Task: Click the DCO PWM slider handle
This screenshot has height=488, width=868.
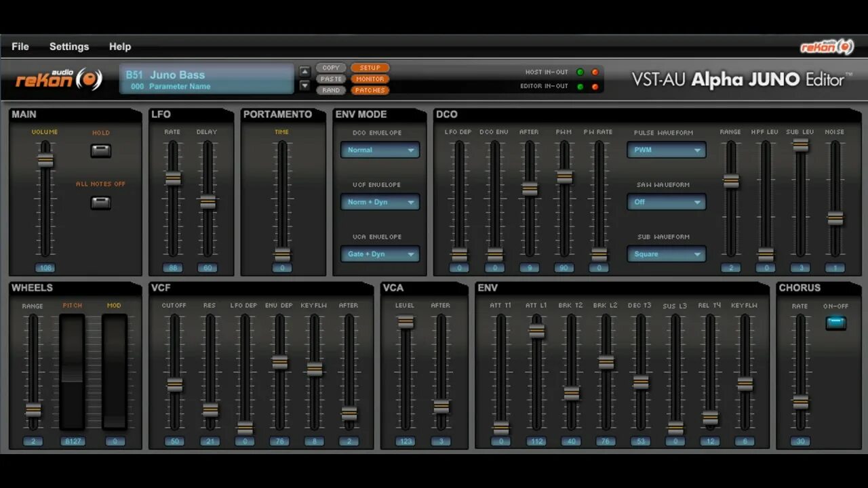Action: click(564, 177)
